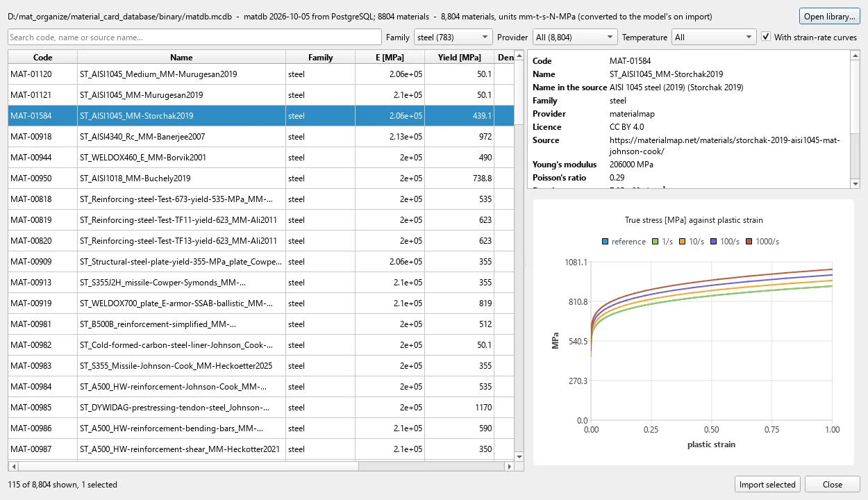Click the MAT-00909 code cell
The image size is (868, 500).
(x=43, y=262)
